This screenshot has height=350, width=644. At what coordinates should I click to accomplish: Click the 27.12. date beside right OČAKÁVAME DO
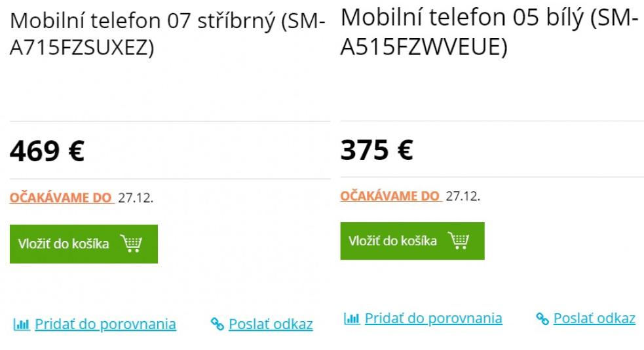tap(463, 197)
